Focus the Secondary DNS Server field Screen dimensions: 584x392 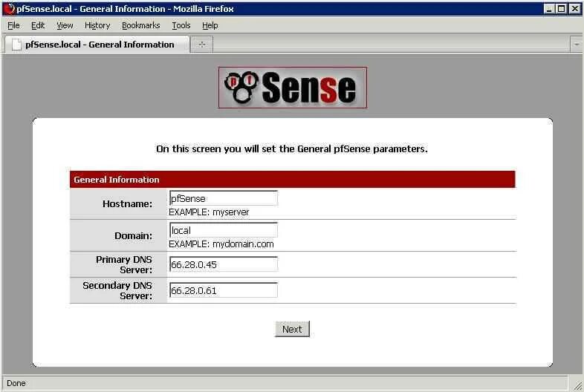pos(224,290)
